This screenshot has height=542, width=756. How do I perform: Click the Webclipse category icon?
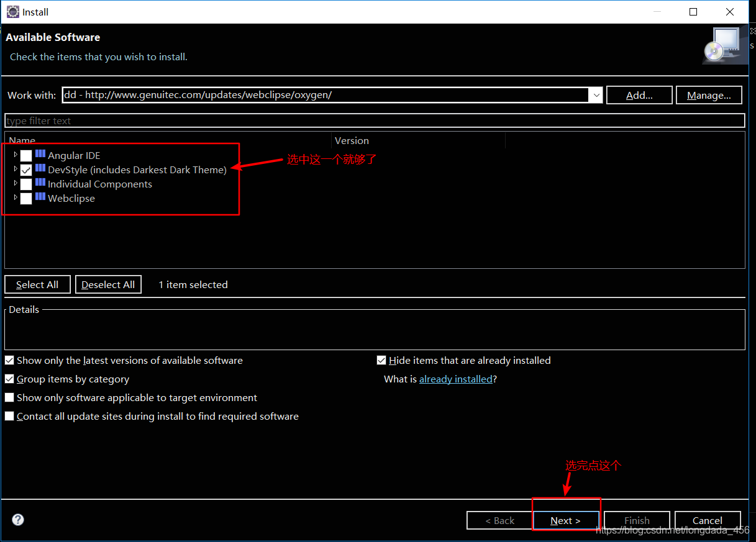pos(40,197)
